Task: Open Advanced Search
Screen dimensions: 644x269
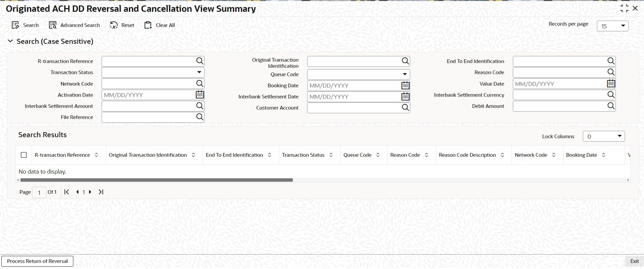Action: (x=74, y=25)
